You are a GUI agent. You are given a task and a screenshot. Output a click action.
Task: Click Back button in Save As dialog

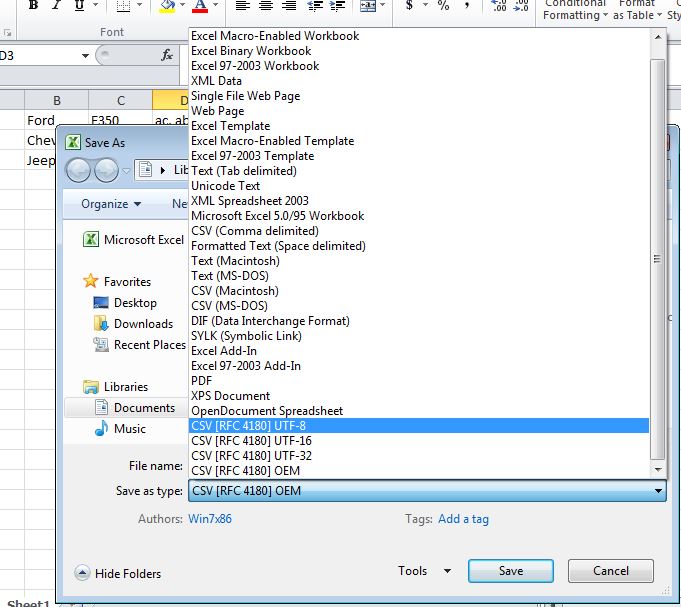[x=78, y=170]
